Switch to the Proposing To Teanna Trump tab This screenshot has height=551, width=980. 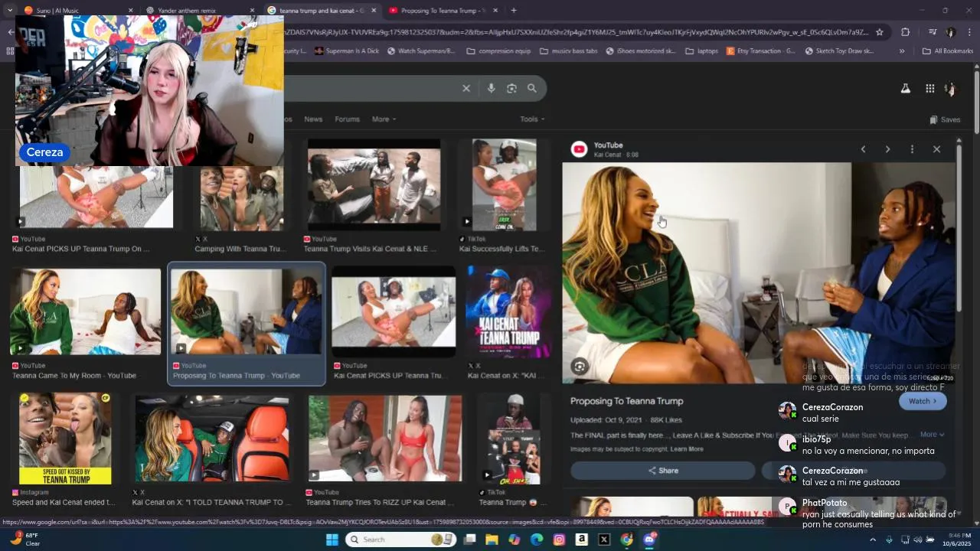(443, 11)
